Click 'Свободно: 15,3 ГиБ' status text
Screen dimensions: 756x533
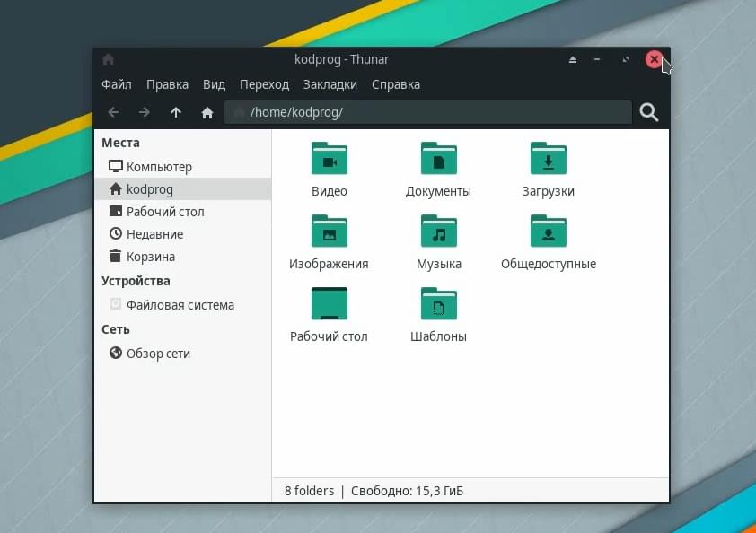(x=407, y=491)
